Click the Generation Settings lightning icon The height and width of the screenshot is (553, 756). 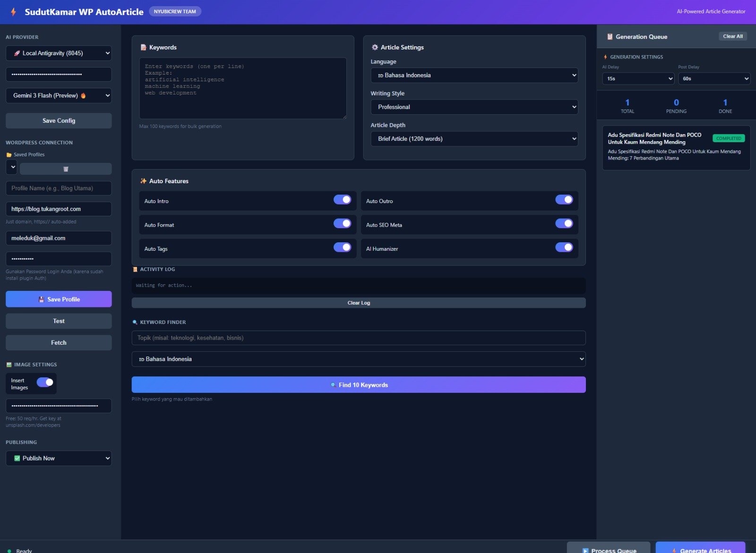tap(606, 57)
